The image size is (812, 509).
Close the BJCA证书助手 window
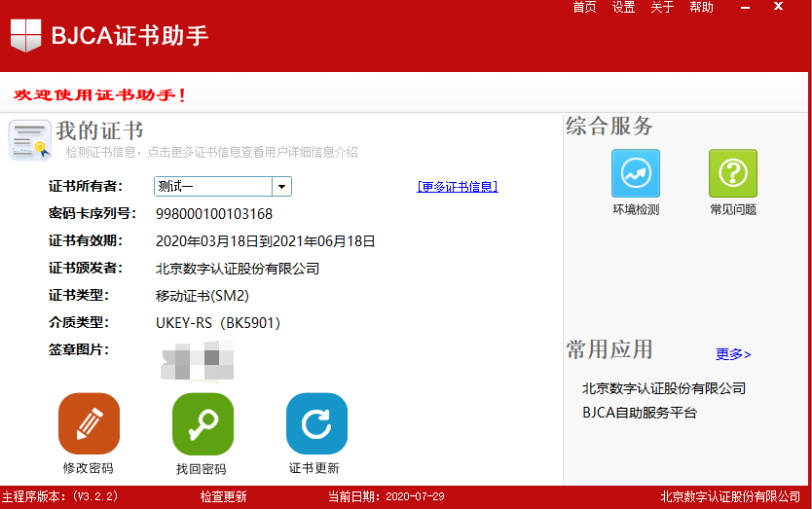pyautogui.click(x=778, y=7)
